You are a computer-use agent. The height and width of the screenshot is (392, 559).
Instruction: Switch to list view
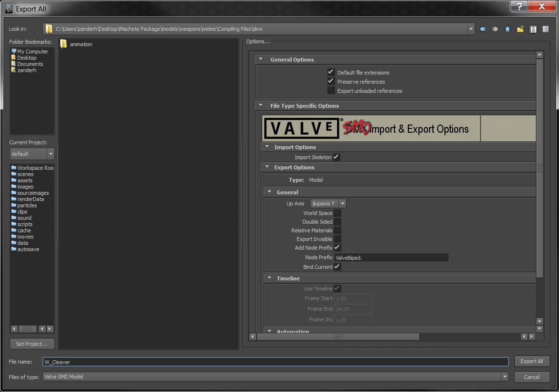pyautogui.click(x=533, y=29)
